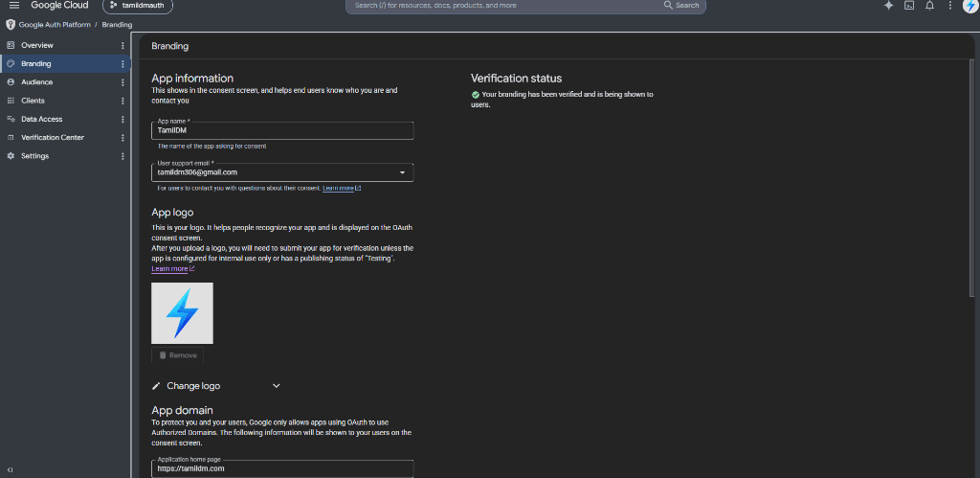
Task: Click the Overview sidebar icon
Action: coord(11,45)
